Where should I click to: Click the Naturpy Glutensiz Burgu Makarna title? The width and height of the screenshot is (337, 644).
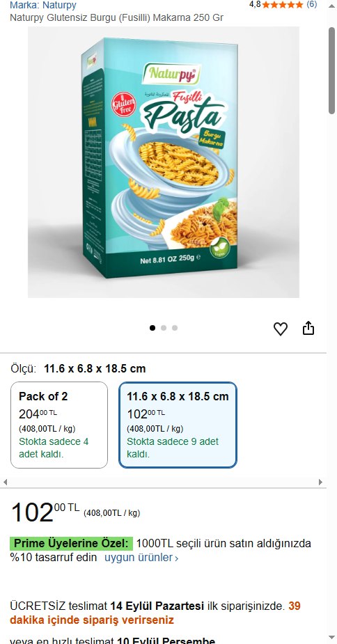tap(117, 18)
